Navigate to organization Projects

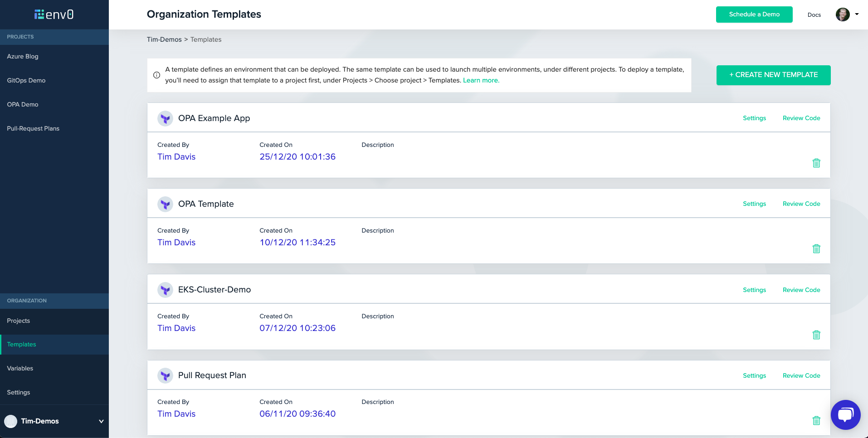click(19, 321)
